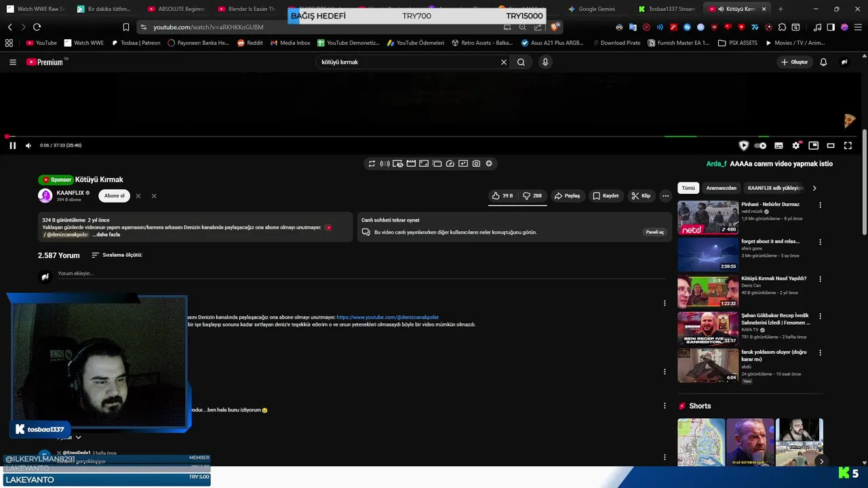Viewport: 868px width, 488px height.
Task: Open the browser extensions puzzle icon
Action: [x=783, y=27]
